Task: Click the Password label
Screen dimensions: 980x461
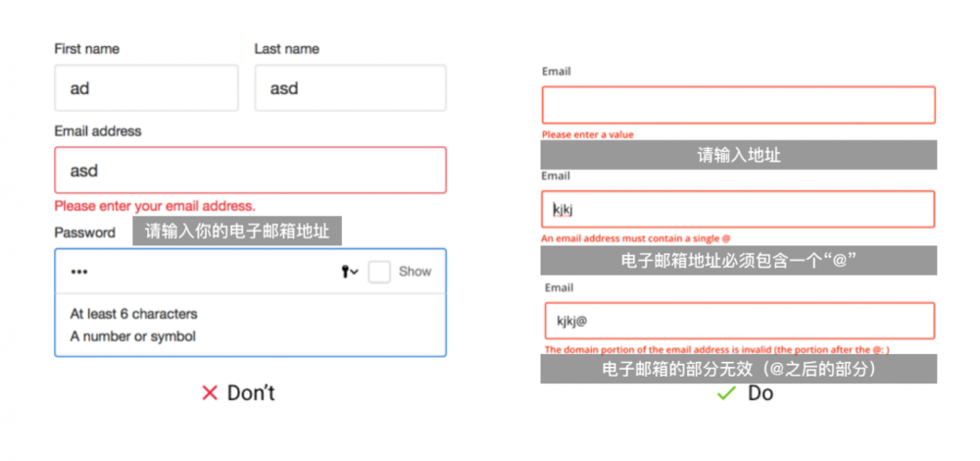Action: [85, 232]
